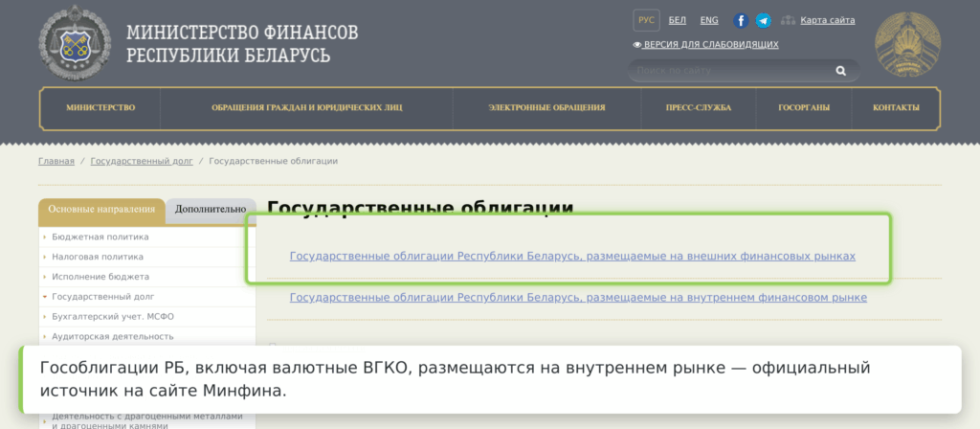Select the Основные направления tab

click(x=101, y=210)
